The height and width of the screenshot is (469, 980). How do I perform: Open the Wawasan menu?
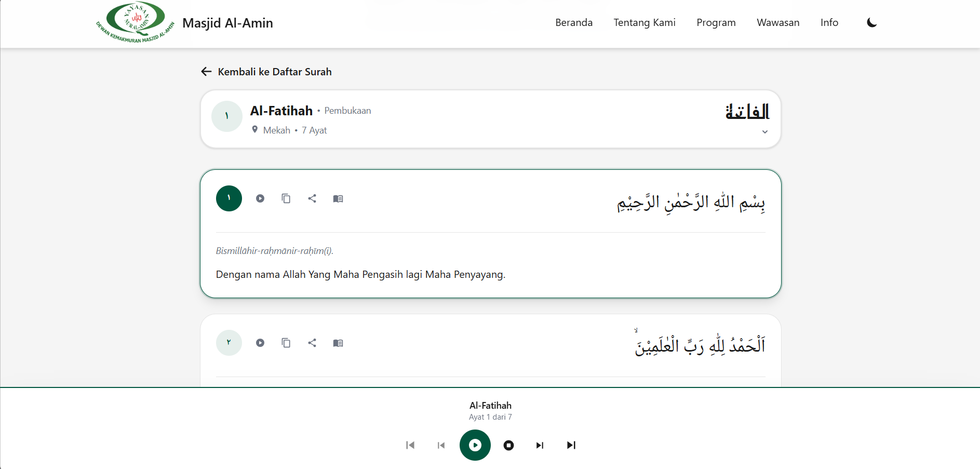778,22
